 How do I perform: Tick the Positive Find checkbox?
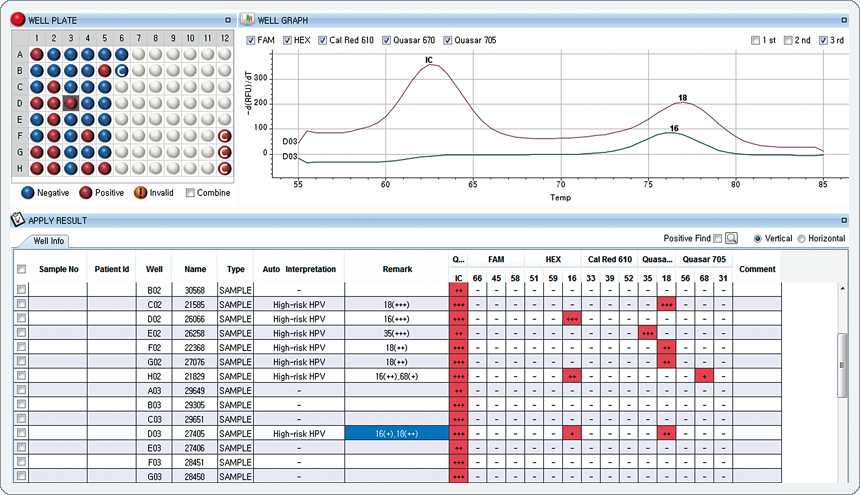[716, 238]
